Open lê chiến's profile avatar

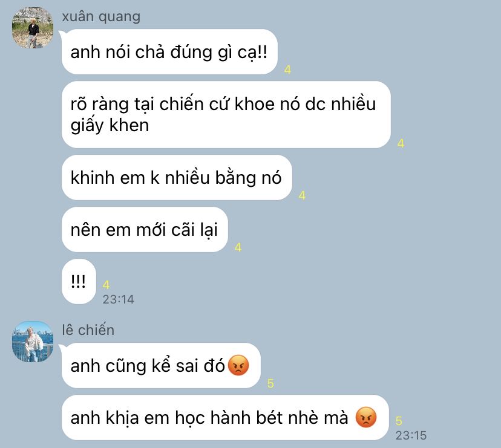click(x=33, y=342)
